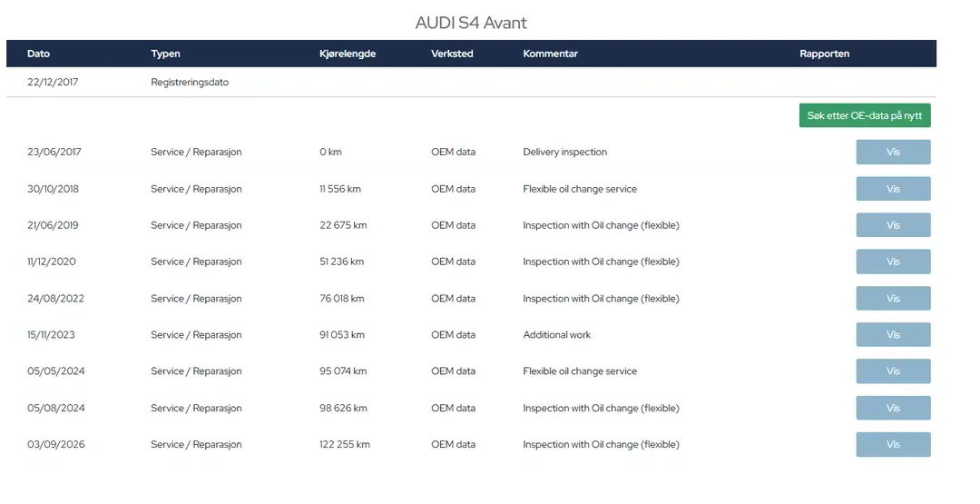980x504 pixels.
Task: Select the Dato column header
Action: [x=38, y=54]
